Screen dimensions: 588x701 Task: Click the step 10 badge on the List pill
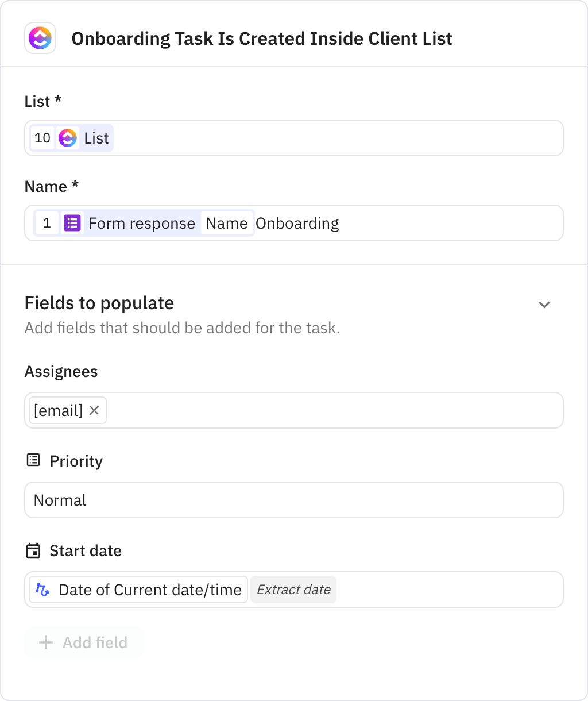pos(42,138)
